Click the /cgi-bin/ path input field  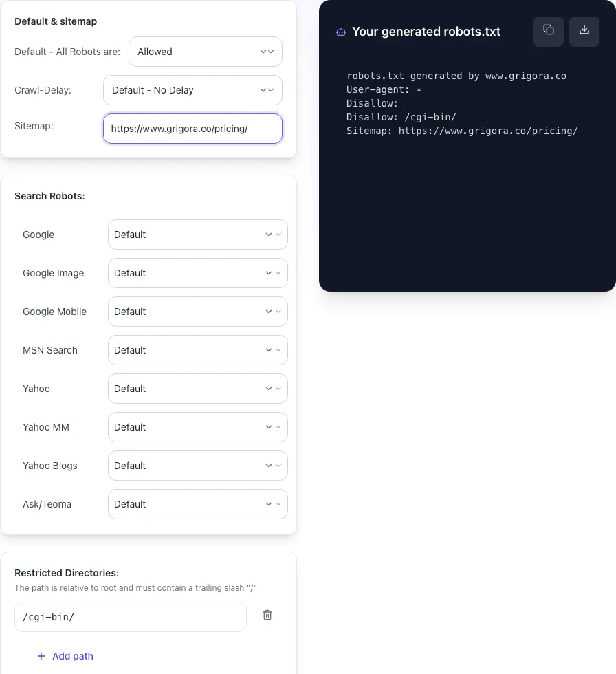(x=131, y=617)
